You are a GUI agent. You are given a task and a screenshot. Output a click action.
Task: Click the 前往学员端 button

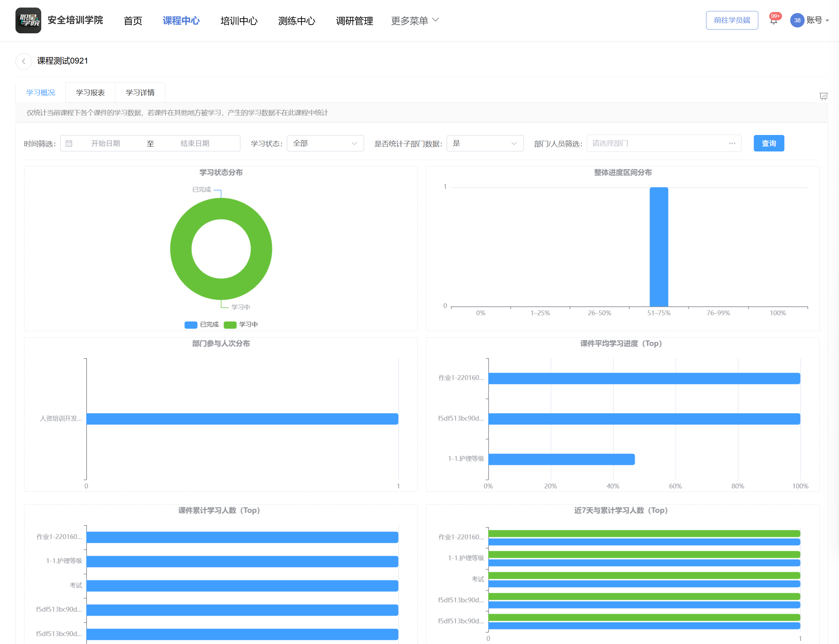(732, 20)
